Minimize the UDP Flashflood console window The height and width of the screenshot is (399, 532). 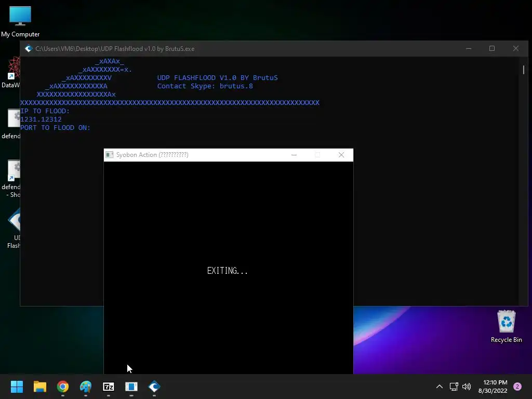(469, 48)
